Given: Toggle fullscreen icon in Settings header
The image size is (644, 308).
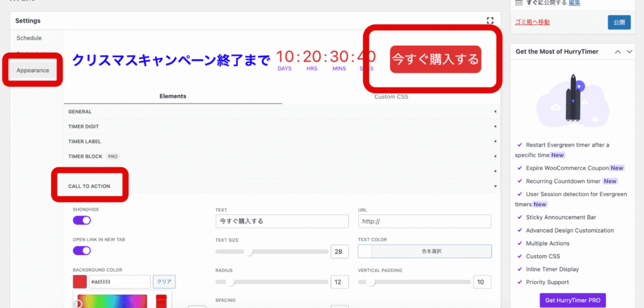Looking at the screenshot, I should point(489,21).
